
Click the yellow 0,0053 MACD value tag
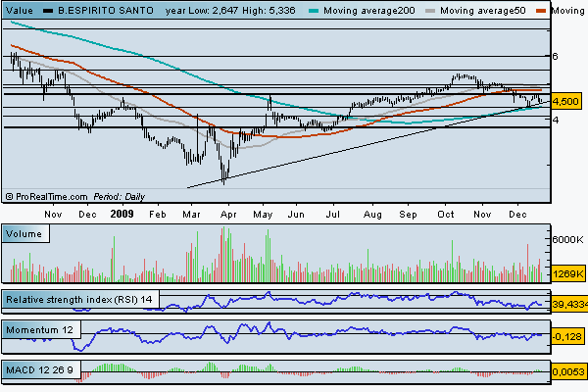click(568, 372)
